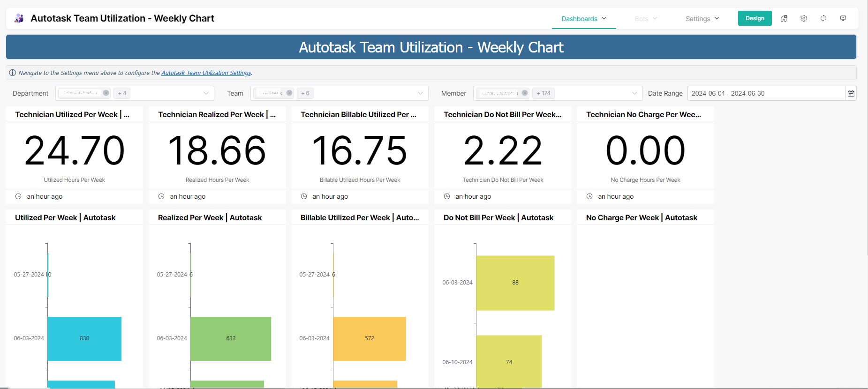
Task: Click the clock icon on the No Charge card
Action: click(589, 196)
